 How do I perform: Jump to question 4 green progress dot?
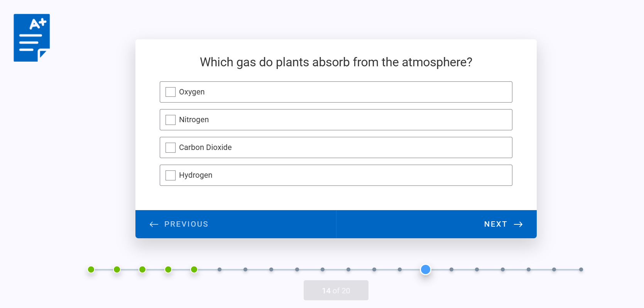[168, 269]
